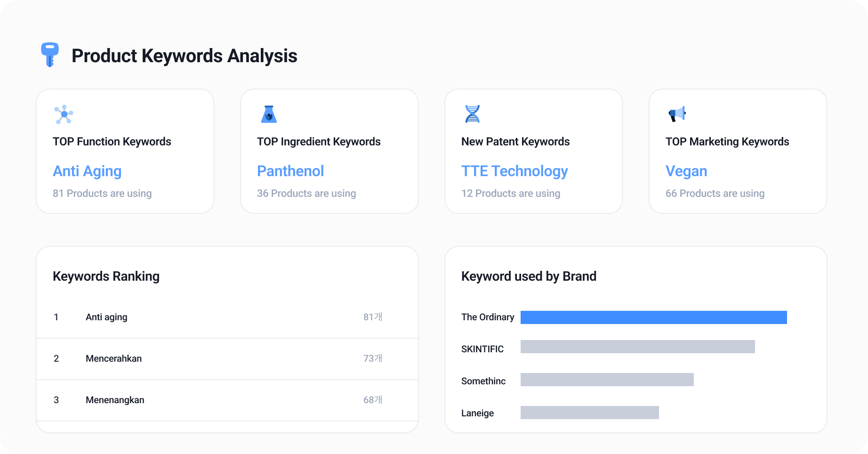Viewport: 868px width, 454px height.
Task: Click The Ordinary blue bar
Action: click(x=654, y=317)
